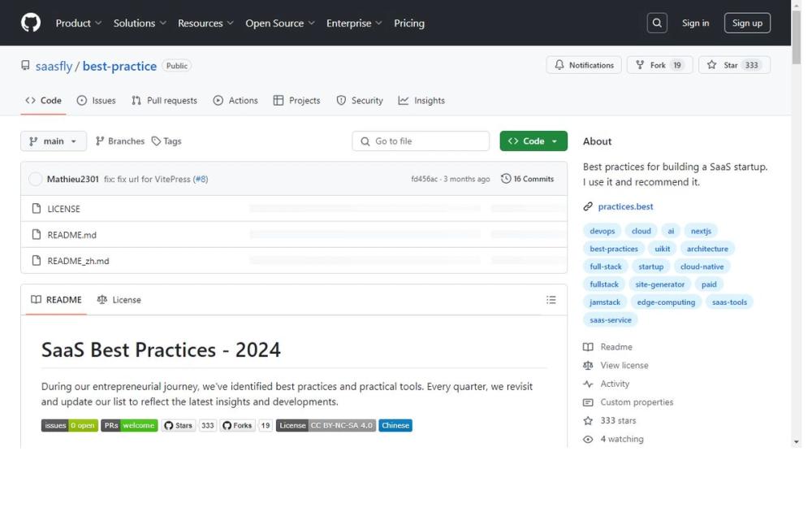Viewport: 812px width, 508px height.
Task: Select the best-practices topic tag
Action: pyautogui.click(x=614, y=249)
